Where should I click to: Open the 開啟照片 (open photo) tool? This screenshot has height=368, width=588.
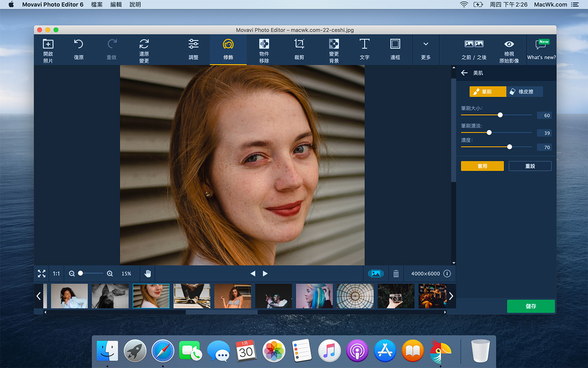pyautogui.click(x=48, y=50)
